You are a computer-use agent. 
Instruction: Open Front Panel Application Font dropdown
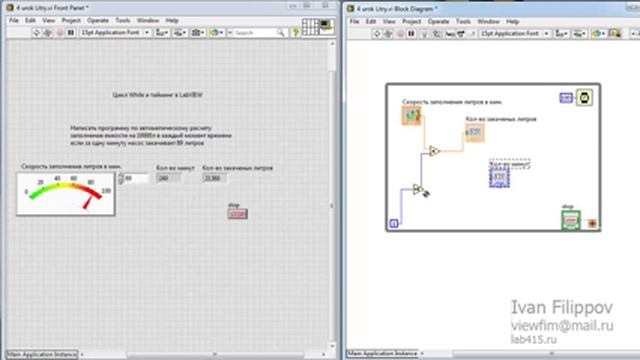tap(116, 33)
